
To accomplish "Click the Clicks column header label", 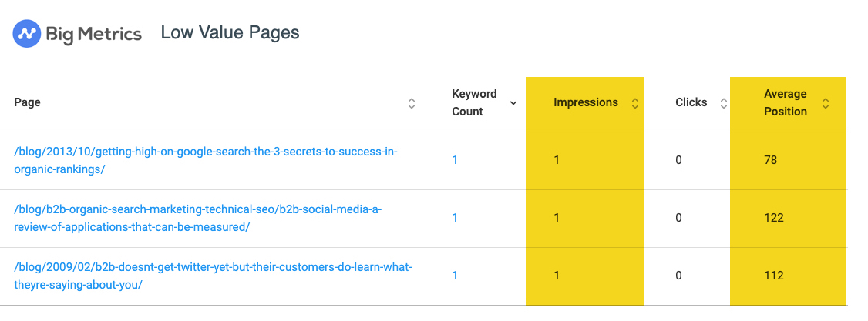I will tap(691, 102).
